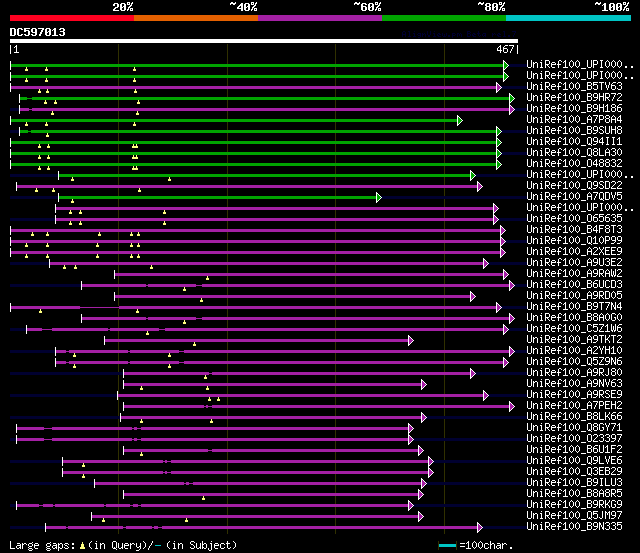Select hit label UniRef100_A7QDV5
Screen dimensions: 640x553
click(x=574, y=197)
